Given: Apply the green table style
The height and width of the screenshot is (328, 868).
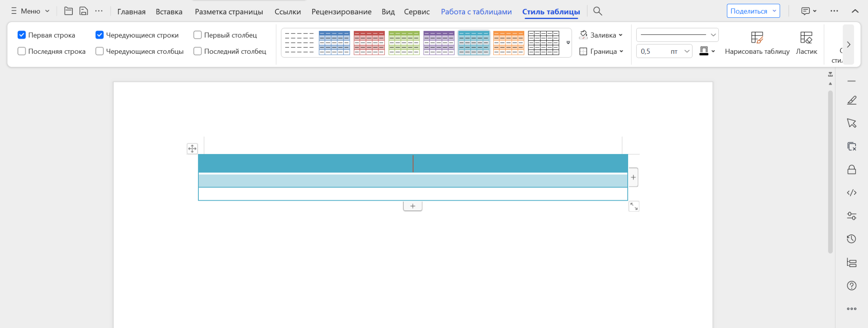Looking at the screenshot, I should pyautogui.click(x=404, y=43).
